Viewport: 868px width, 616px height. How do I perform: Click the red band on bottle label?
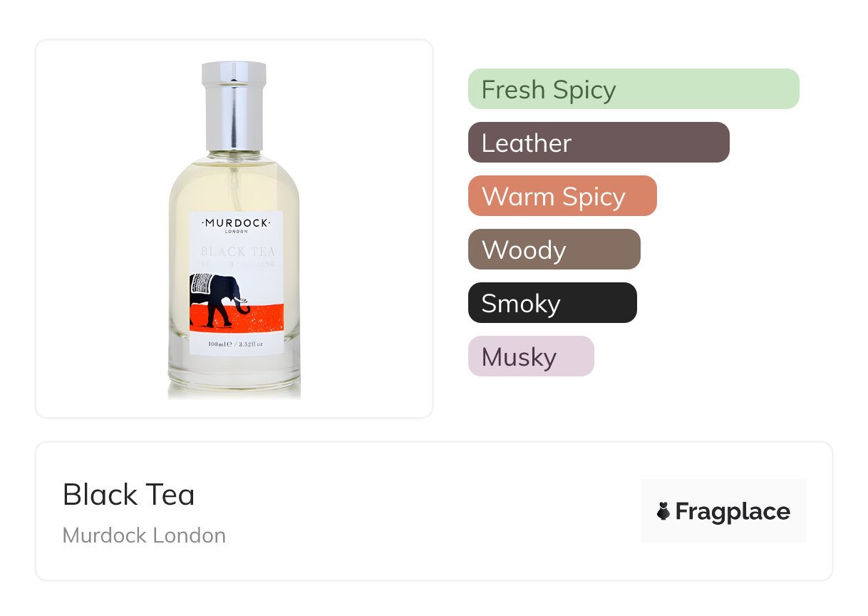237,319
